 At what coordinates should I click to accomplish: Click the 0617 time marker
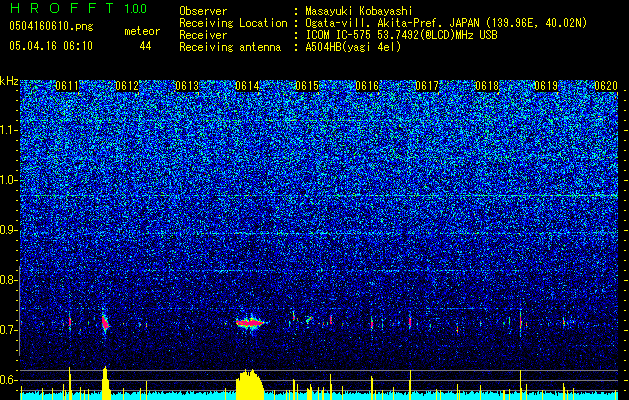pos(427,86)
